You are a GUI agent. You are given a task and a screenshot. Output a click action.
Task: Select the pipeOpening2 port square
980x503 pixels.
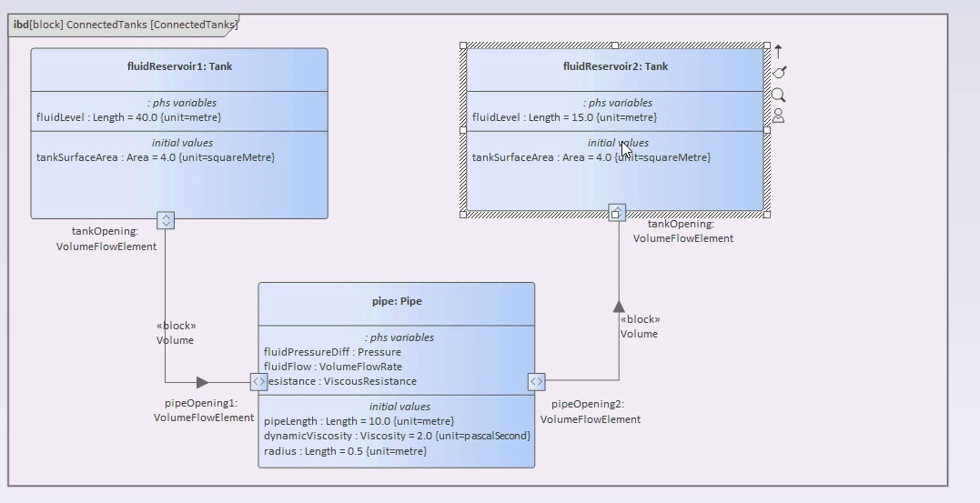tap(536, 382)
